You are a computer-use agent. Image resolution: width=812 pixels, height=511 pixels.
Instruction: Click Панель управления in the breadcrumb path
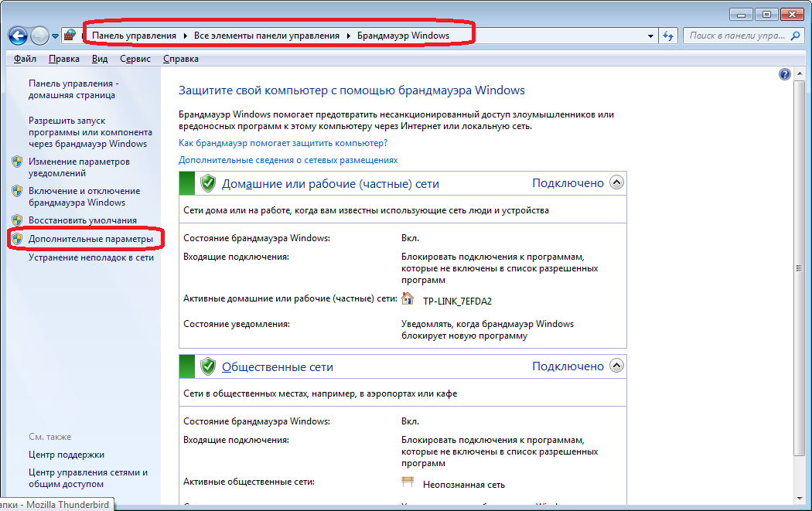pos(135,36)
